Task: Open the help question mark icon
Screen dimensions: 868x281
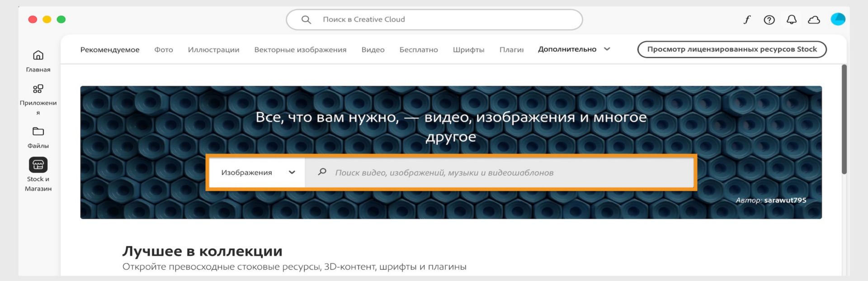Action: click(769, 19)
